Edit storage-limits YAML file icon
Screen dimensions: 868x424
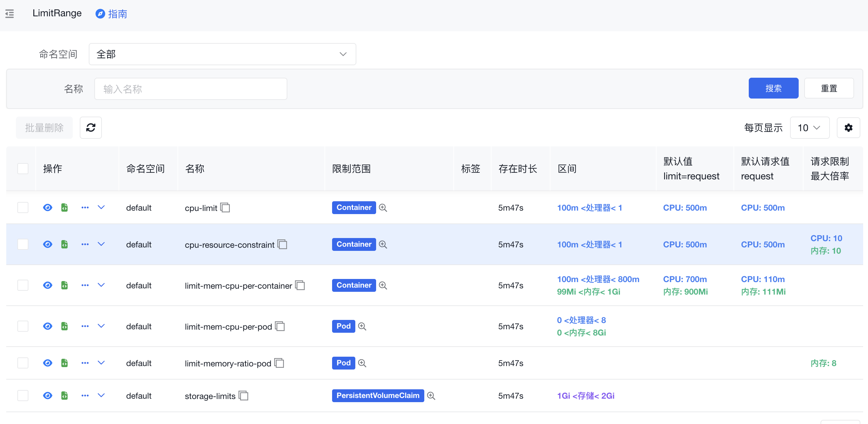point(64,396)
